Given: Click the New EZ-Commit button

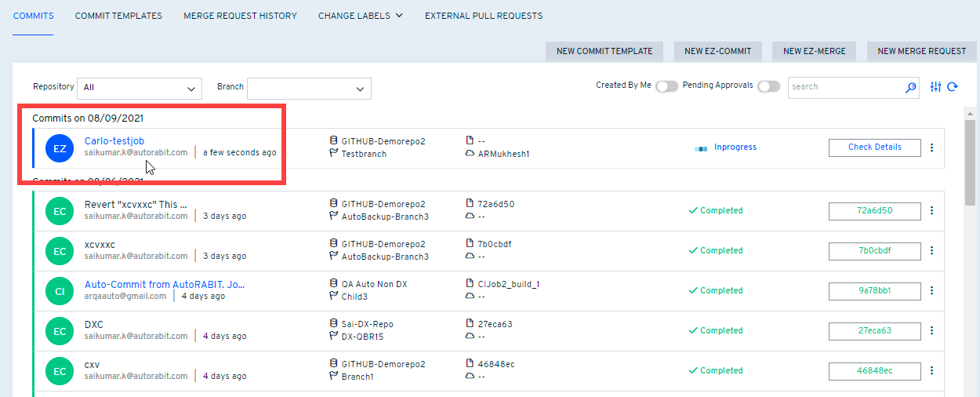Looking at the screenshot, I should pos(717,51).
